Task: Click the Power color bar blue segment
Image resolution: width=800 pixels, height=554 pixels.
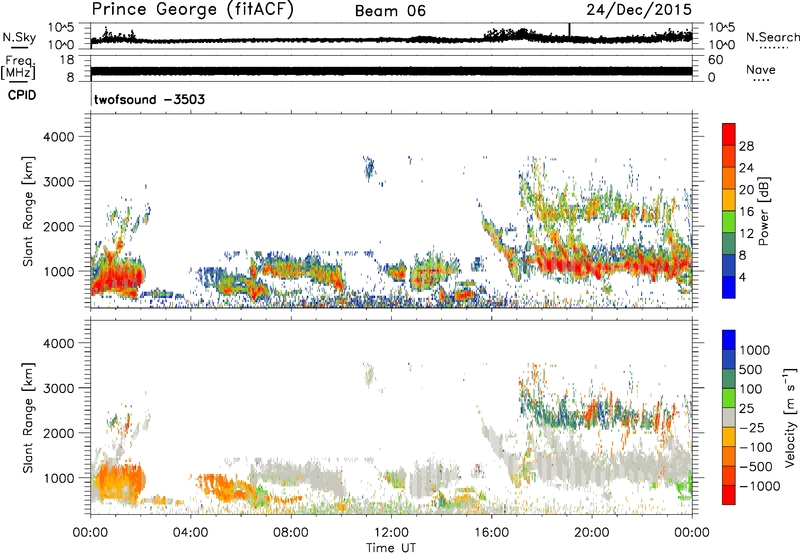Action: [x=729, y=287]
